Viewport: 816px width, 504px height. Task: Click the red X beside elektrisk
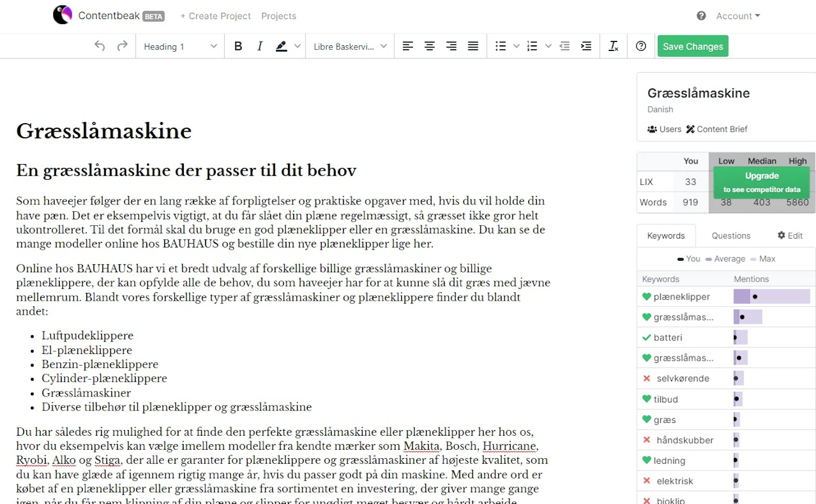point(647,481)
